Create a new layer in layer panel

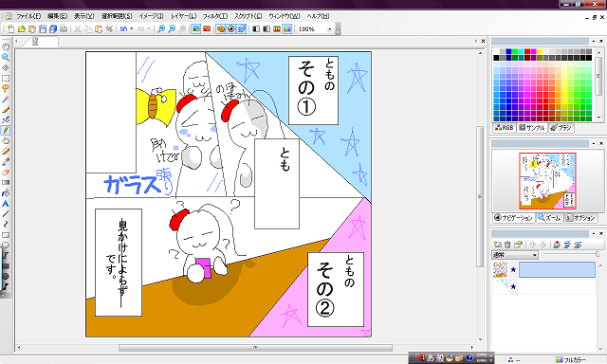coord(497,245)
